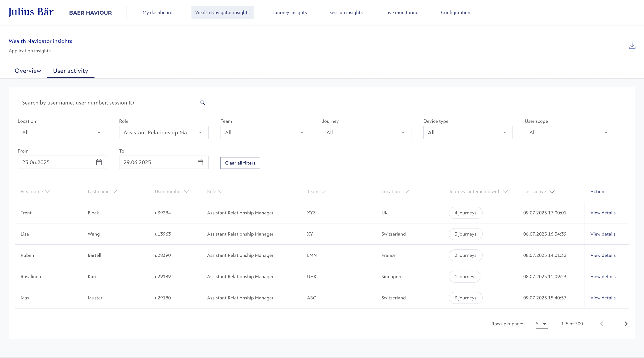Open the Role filter dropdown
This screenshot has width=644, height=358.
pos(164,132)
